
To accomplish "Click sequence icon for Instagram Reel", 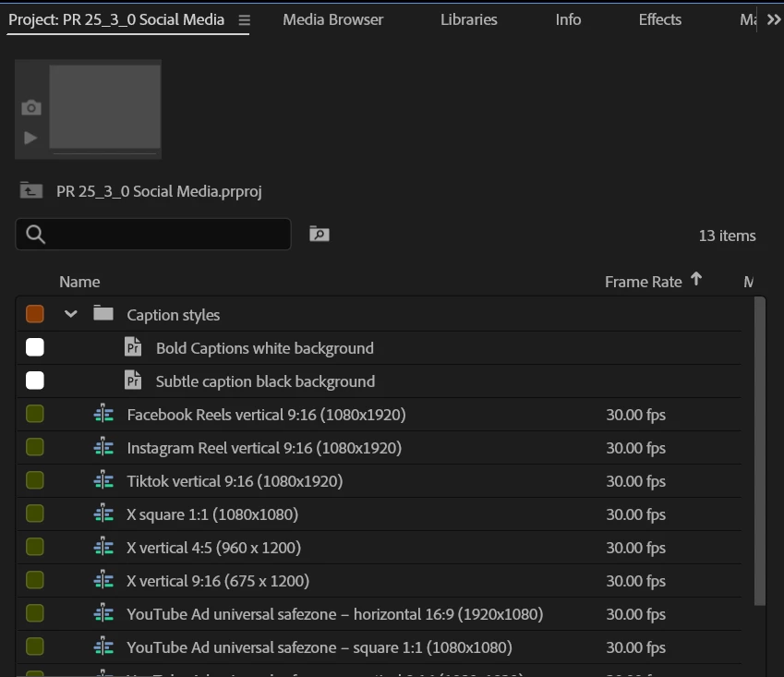I will tap(103, 447).
